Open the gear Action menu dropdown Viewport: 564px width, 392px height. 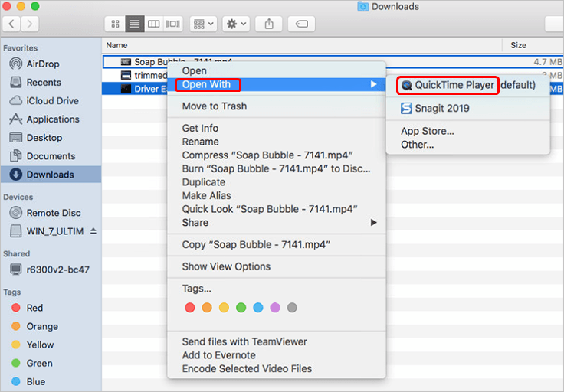236,24
